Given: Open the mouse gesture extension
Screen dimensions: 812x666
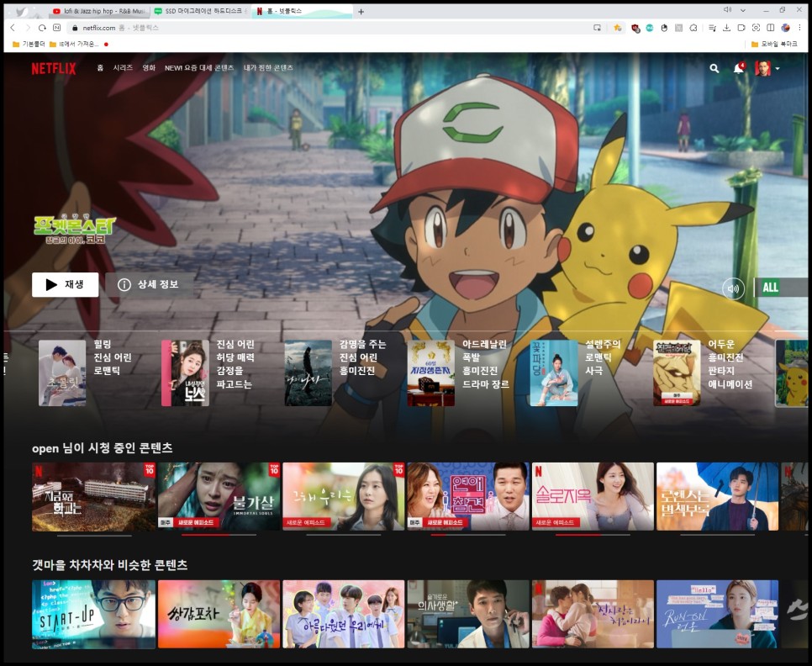Looking at the screenshot, I should click(x=664, y=28).
